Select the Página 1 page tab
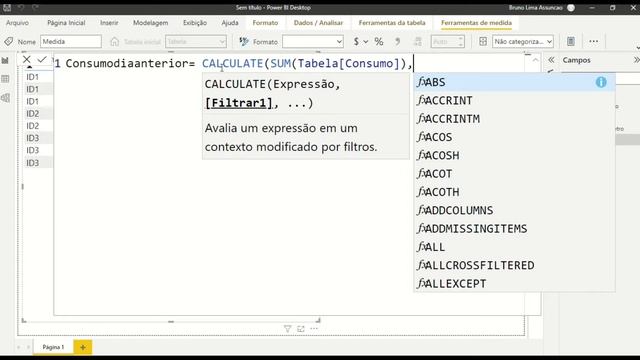 coord(53,347)
